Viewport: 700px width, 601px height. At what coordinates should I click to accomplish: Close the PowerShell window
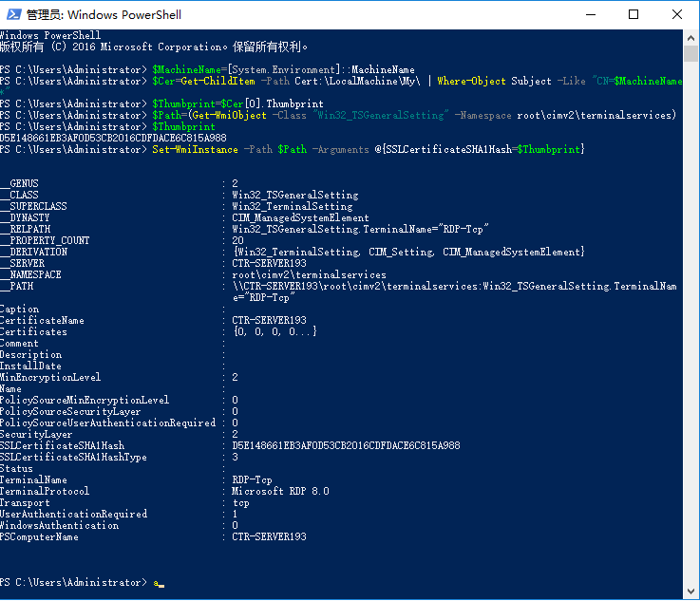click(677, 14)
